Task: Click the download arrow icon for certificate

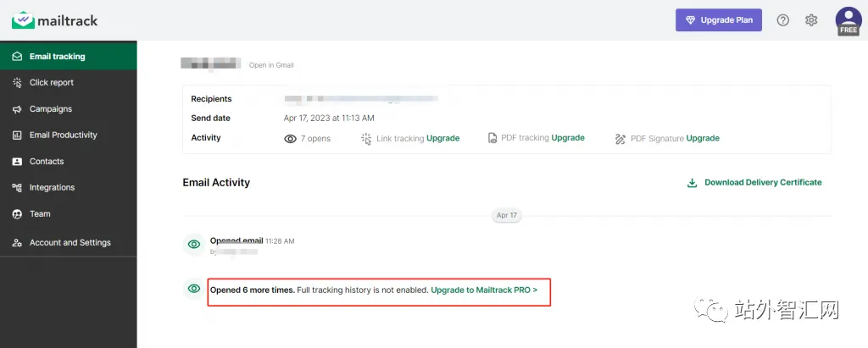Action: pyautogui.click(x=692, y=183)
